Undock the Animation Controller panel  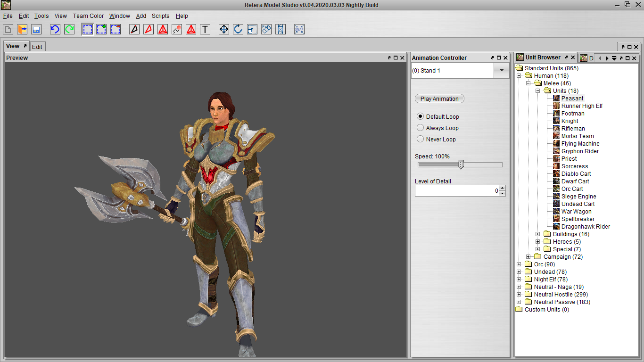(x=493, y=58)
